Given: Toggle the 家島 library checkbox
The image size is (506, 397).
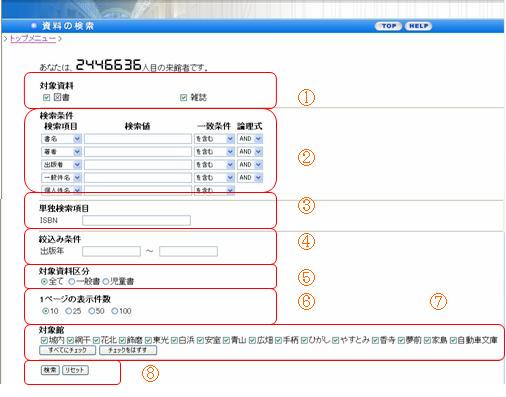Looking at the screenshot, I should 427,340.
